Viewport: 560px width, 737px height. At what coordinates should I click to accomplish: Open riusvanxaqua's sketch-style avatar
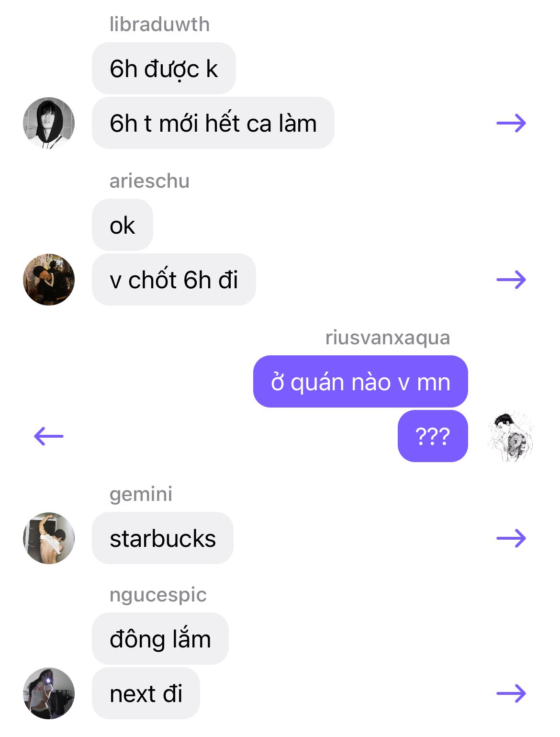click(x=511, y=436)
